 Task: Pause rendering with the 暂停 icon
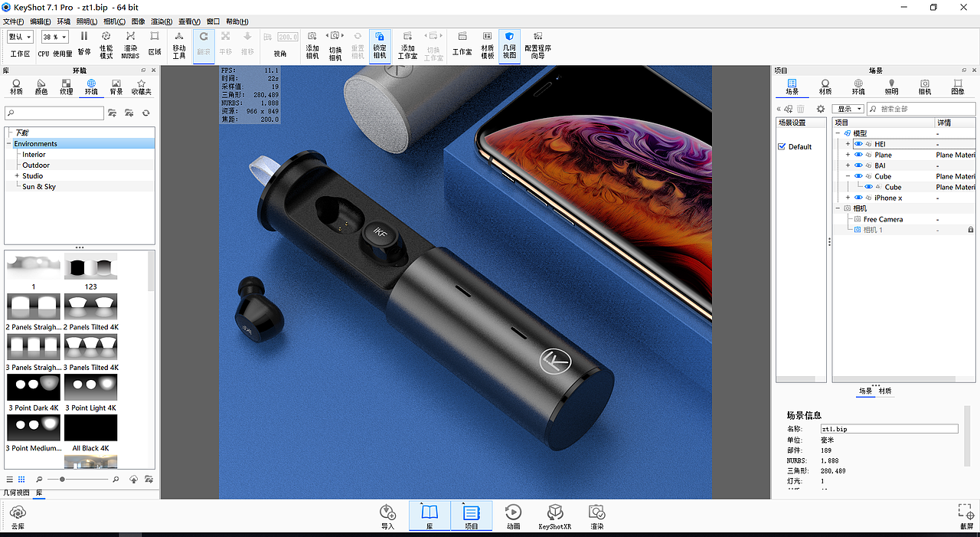tap(84, 44)
